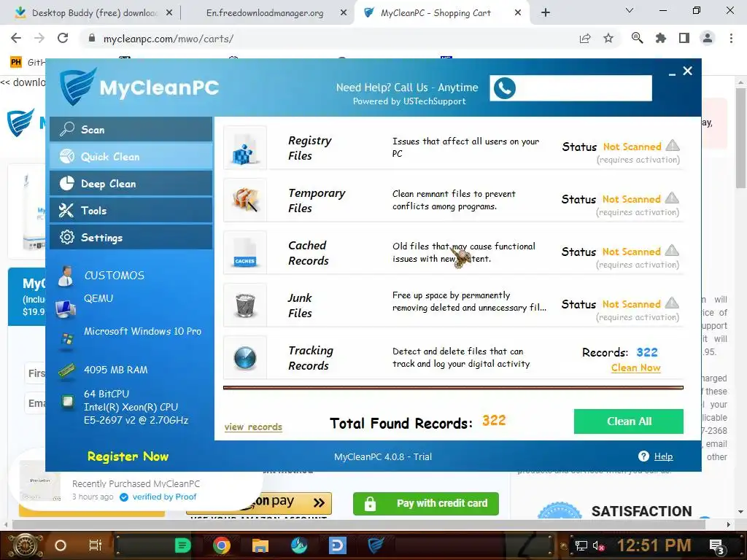Viewport: 747px width, 560px height.
Task: Open Task View on the taskbar
Action: click(x=96, y=545)
